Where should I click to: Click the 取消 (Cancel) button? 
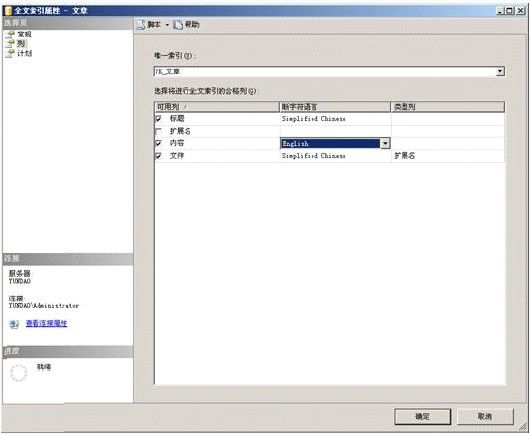485,416
